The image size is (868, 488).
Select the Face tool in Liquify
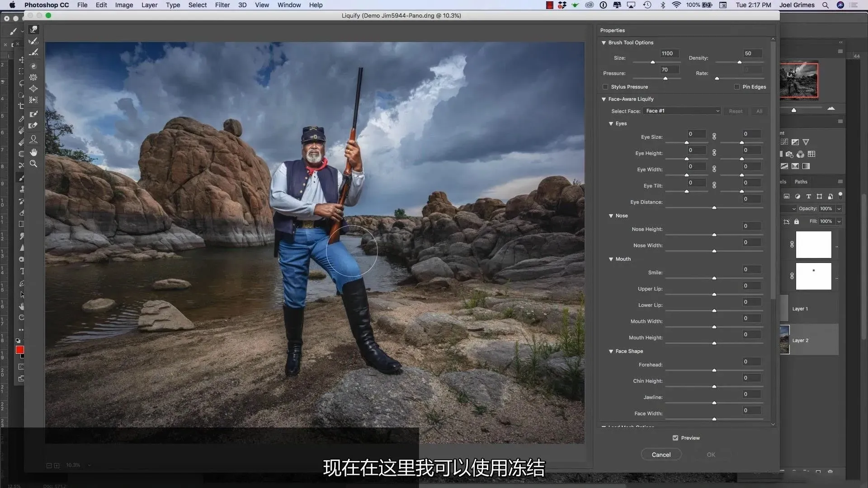tap(33, 139)
